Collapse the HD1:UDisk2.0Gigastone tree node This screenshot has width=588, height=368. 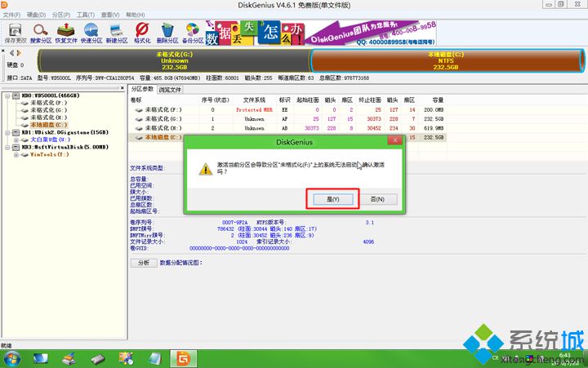tap(7, 132)
